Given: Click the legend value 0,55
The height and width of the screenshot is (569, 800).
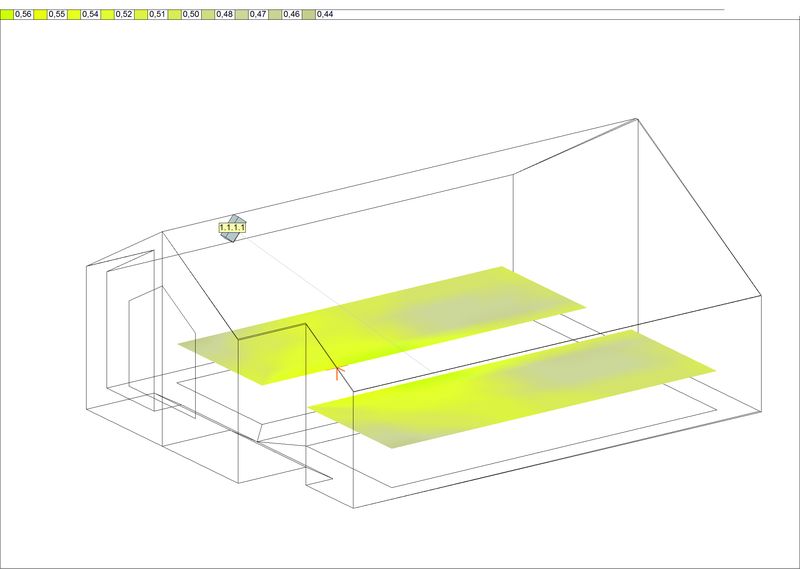Looking at the screenshot, I should pyautogui.click(x=57, y=14).
